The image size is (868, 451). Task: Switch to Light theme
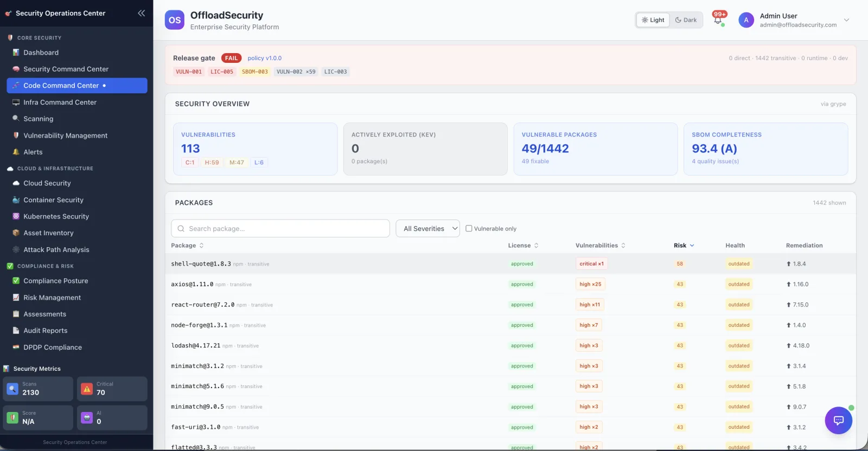[x=653, y=20]
